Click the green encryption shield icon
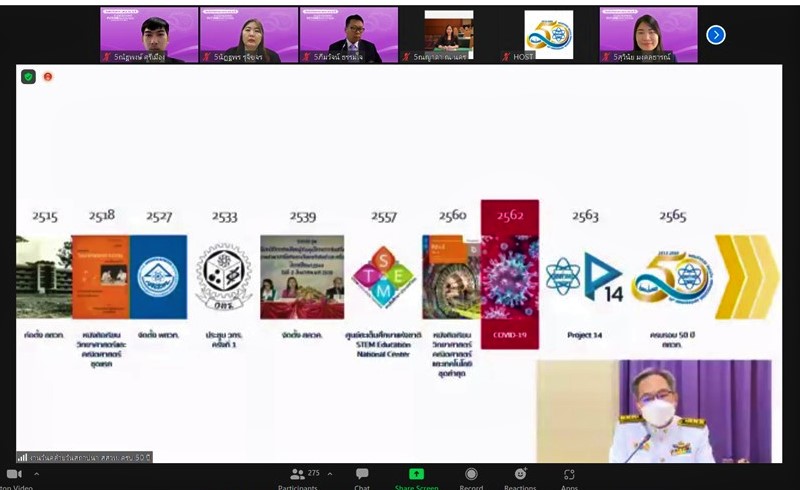 pos(28,77)
